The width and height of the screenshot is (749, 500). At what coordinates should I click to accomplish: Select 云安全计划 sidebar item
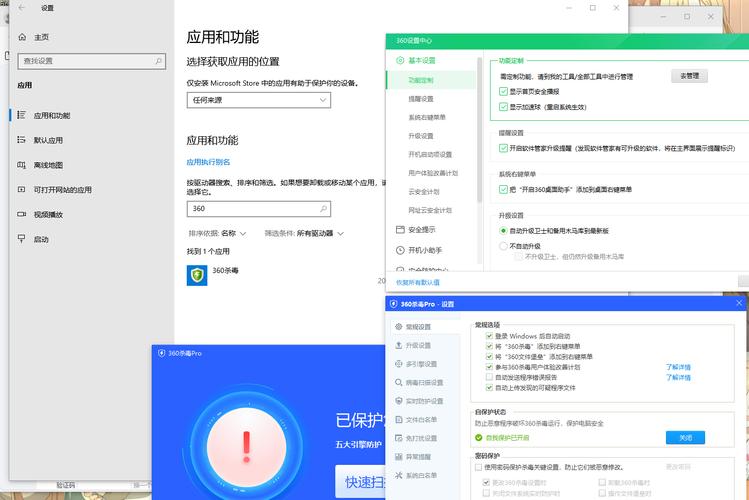[424, 191]
